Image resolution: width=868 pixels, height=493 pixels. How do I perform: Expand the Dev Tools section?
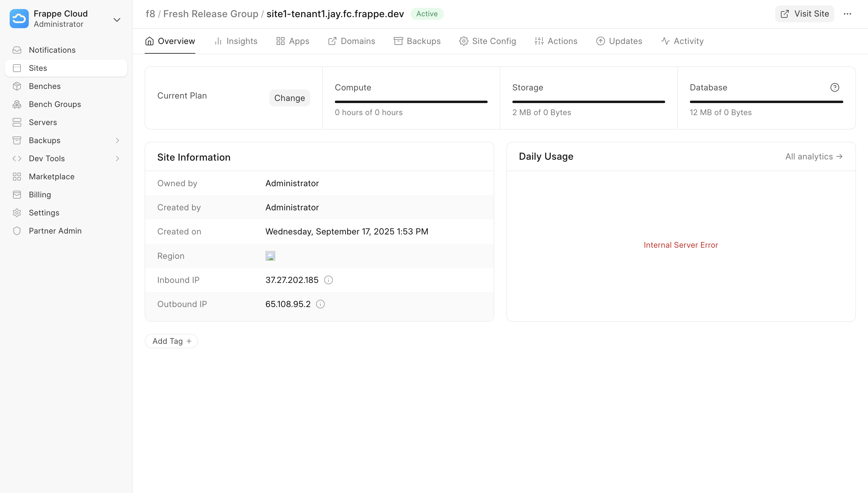(117, 158)
